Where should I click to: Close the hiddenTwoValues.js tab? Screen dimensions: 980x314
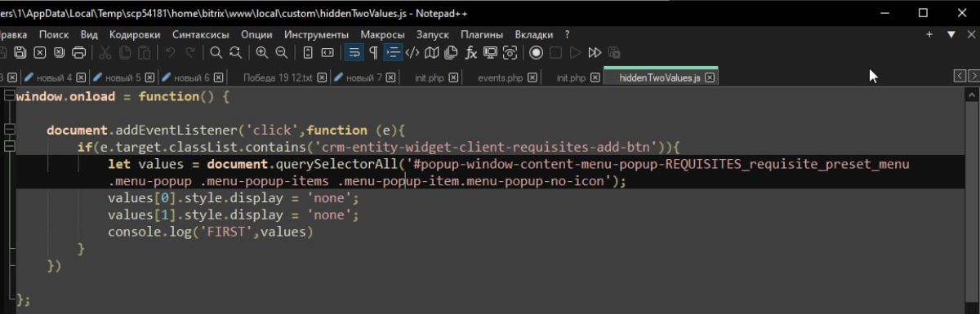pyautogui.click(x=710, y=77)
